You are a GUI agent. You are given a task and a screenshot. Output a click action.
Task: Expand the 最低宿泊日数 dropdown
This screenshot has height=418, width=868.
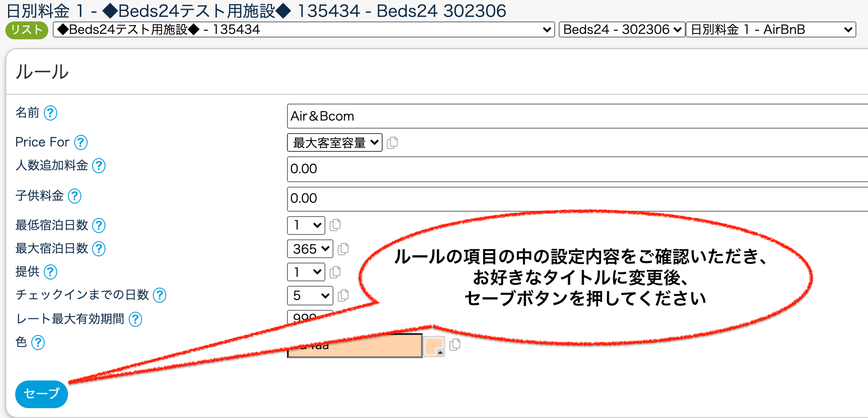tap(306, 225)
